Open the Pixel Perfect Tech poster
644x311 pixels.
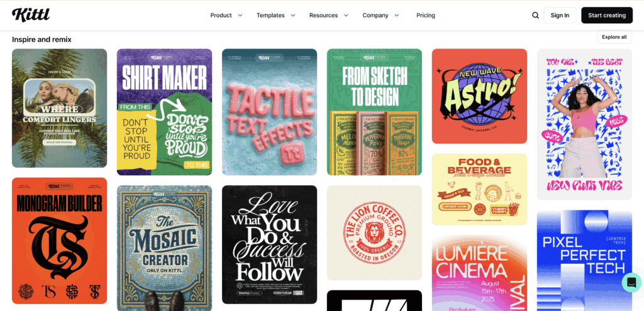coord(584,258)
